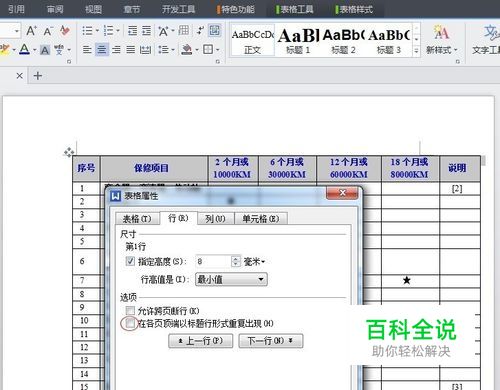This screenshot has height=390, width=500.
Task: Open 开发工具 ribbon tab
Action: (178, 9)
